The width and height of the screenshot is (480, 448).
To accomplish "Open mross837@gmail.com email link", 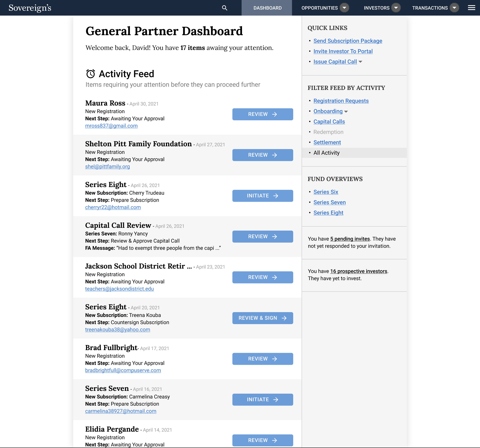I will click(x=111, y=126).
